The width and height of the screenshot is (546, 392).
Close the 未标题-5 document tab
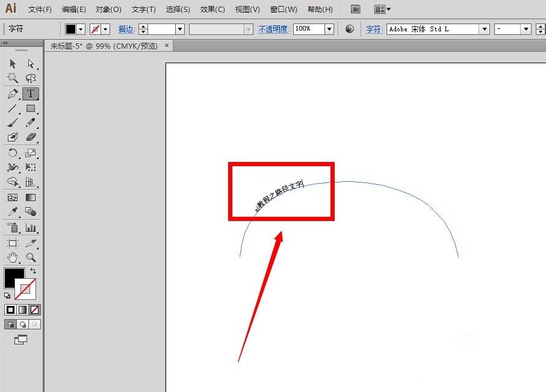pos(167,46)
